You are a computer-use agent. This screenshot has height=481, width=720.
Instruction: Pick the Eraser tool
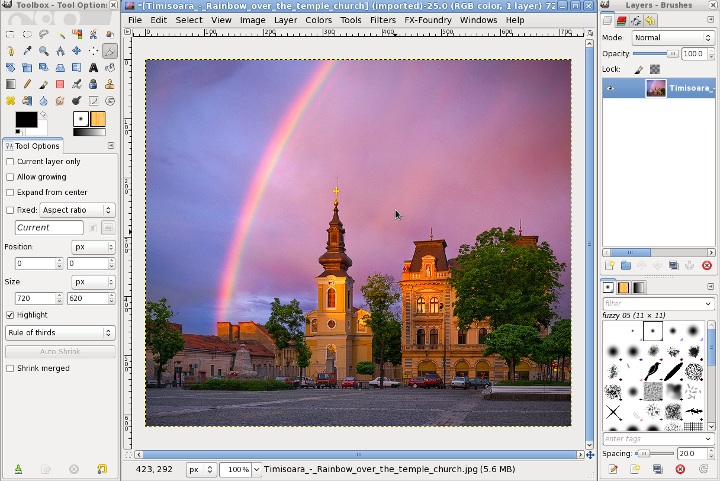pos(60,84)
